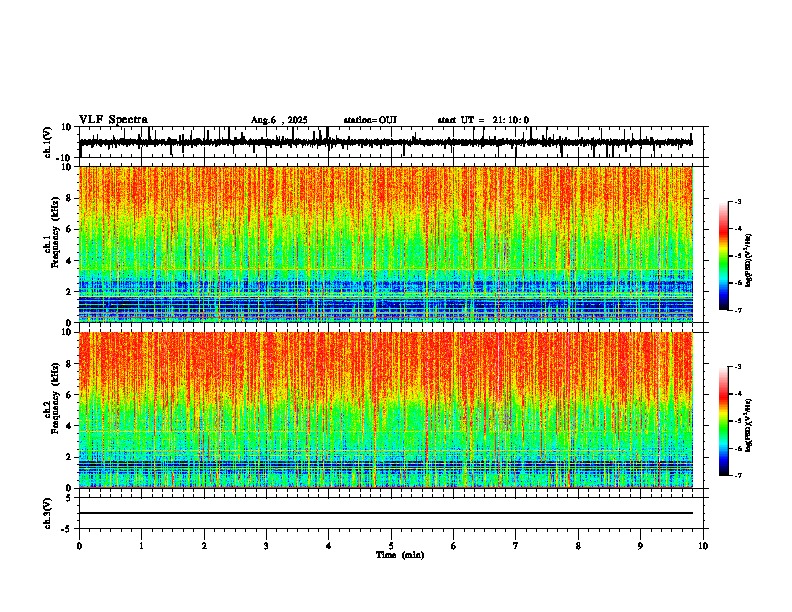The width and height of the screenshot is (792, 612).
Task: Select the "start UT = 21:10:0" text
Action: coord(483,120)
